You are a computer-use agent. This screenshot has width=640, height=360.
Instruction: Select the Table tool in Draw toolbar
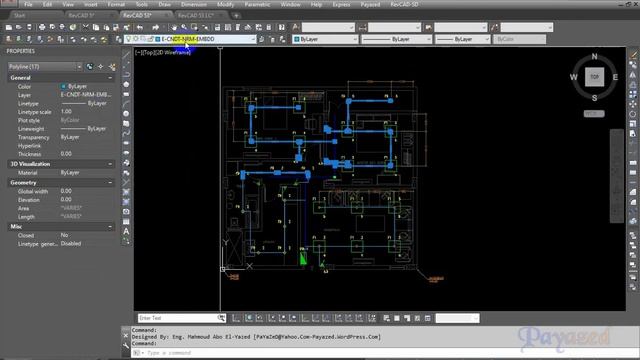tap(126, 221)
